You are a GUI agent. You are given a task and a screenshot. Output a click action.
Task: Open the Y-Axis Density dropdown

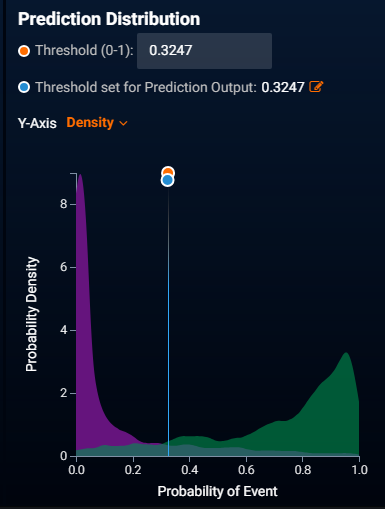pos(97,123)
